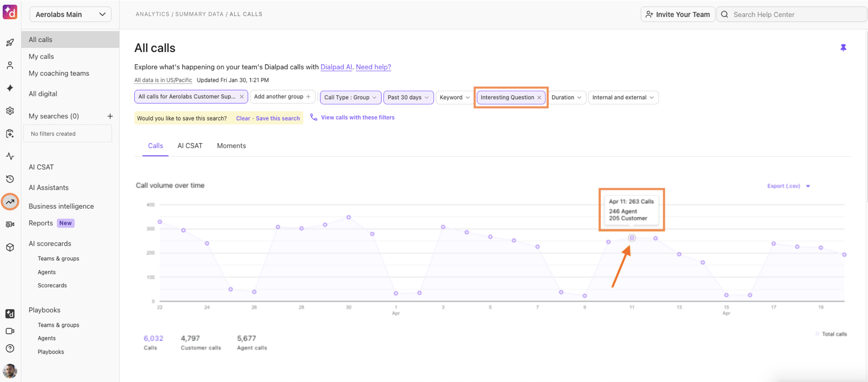This screenshot has height=382, width=868.
Task: Open the history clock icon in sidebar
Action: click(10, 179)
